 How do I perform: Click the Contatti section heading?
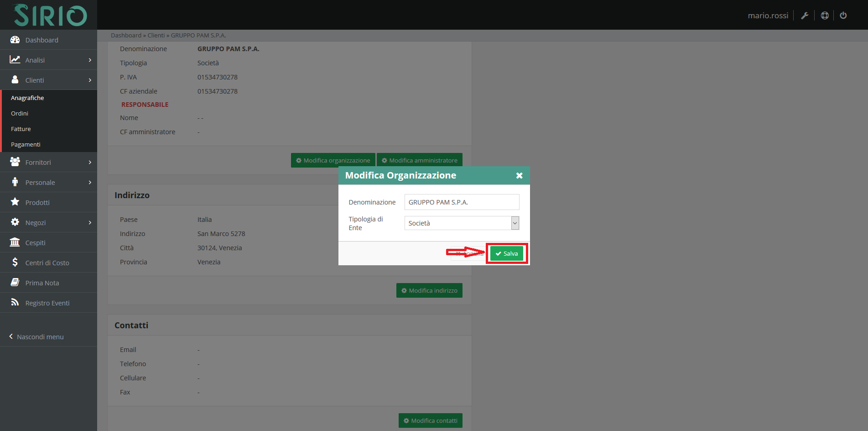click(x=131, y=325)
